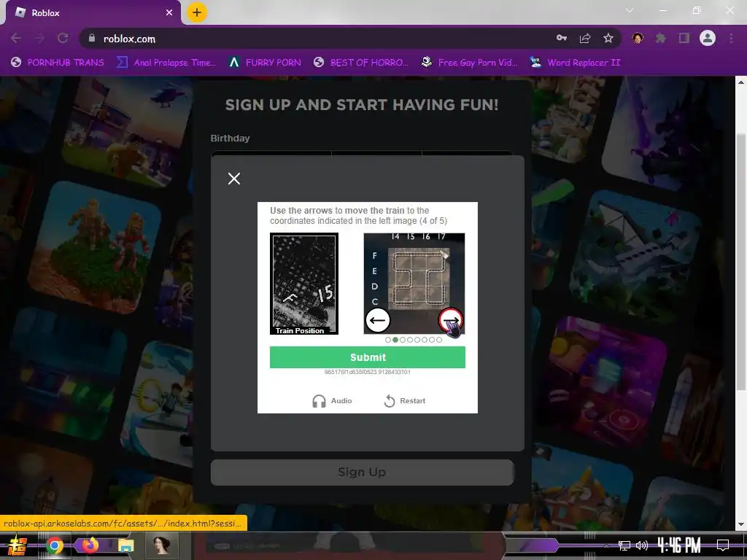Restart the captcha puzzle
This screenshot has width=747, height=560.
point(405,401)
